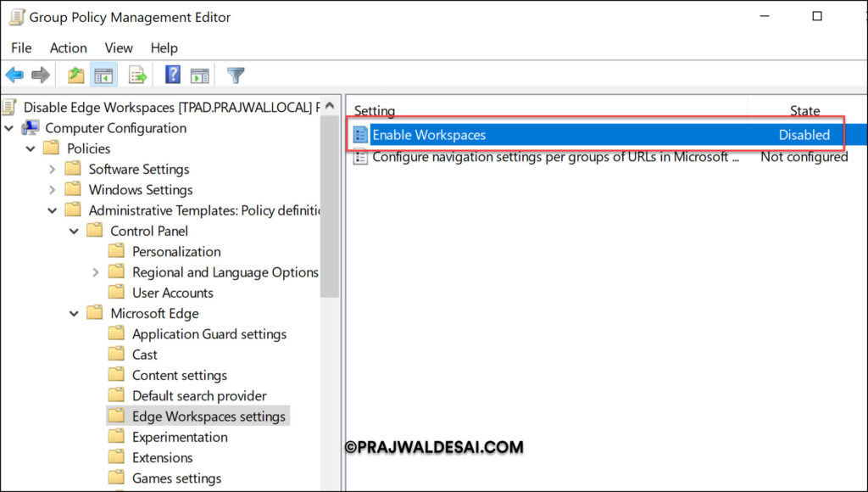Click the Enable Workspaces policy icon
Screen dimensions: 868x492
[360, 135]
